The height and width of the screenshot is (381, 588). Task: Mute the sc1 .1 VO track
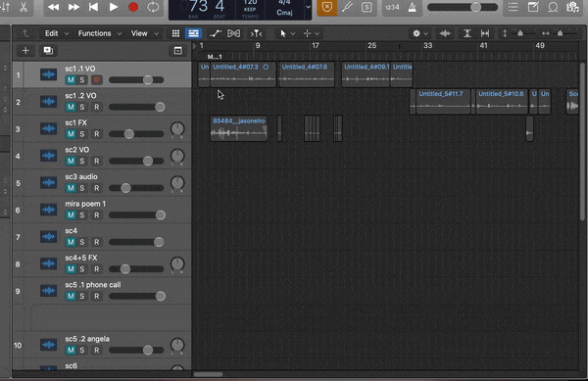pos(71,79)
